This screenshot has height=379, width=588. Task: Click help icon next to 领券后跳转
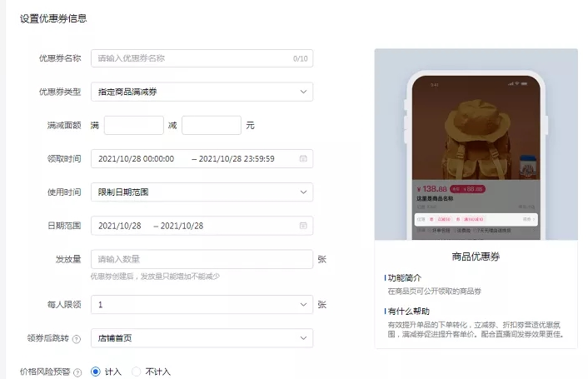[x=77, y=339]
